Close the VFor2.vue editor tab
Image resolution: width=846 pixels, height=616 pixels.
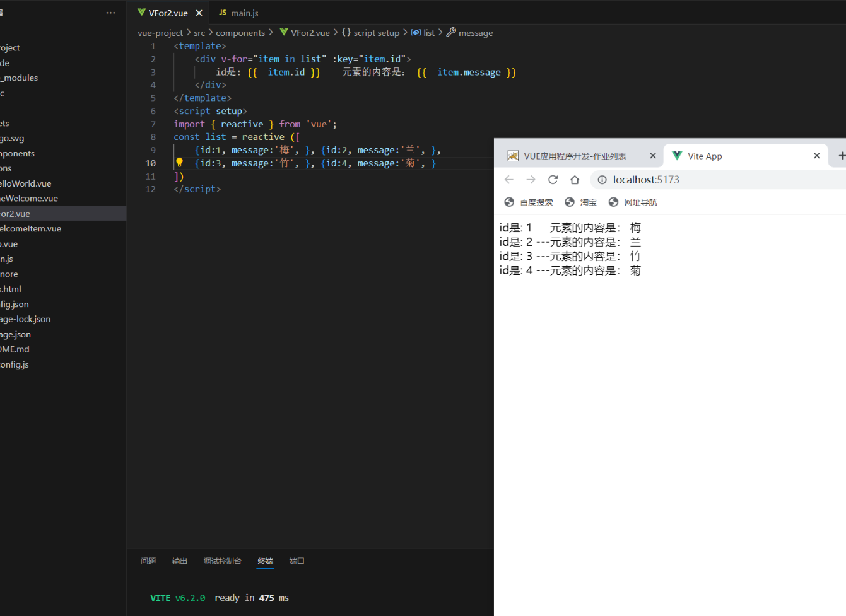(199, 13)
